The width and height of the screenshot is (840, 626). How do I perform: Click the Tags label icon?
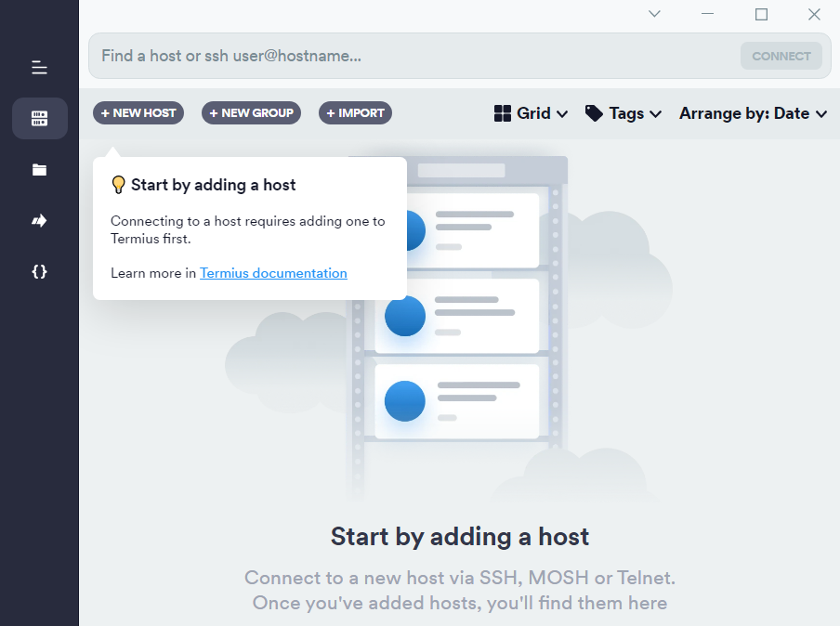click(x=594, y=113)
